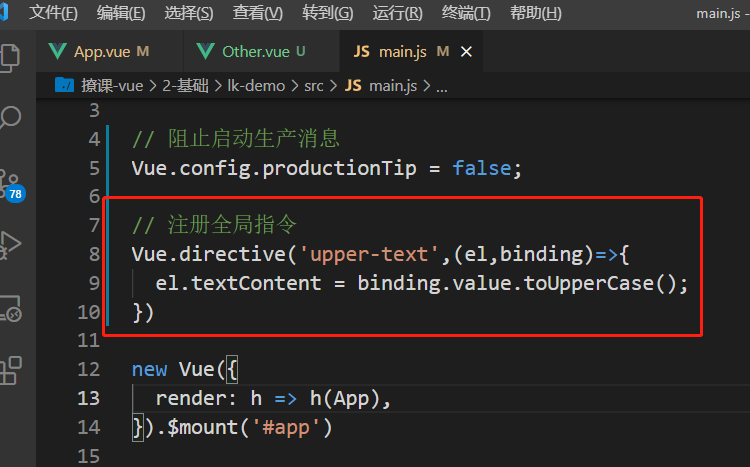Open the 终端(T) menu

point(466,13)
